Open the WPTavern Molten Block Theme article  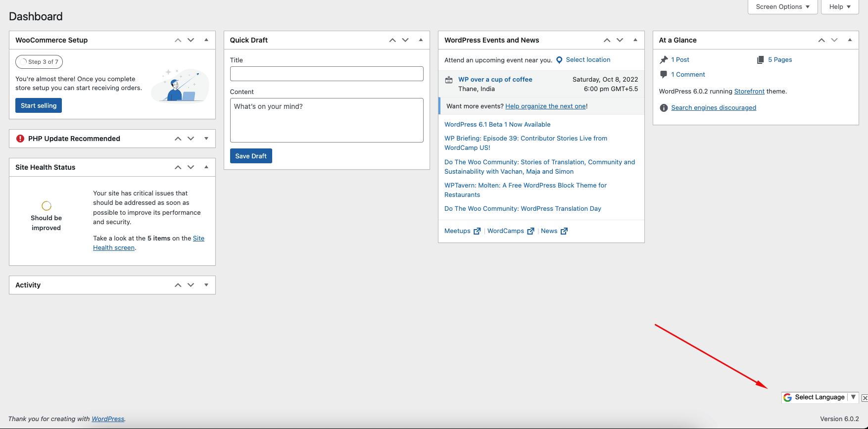526,190
